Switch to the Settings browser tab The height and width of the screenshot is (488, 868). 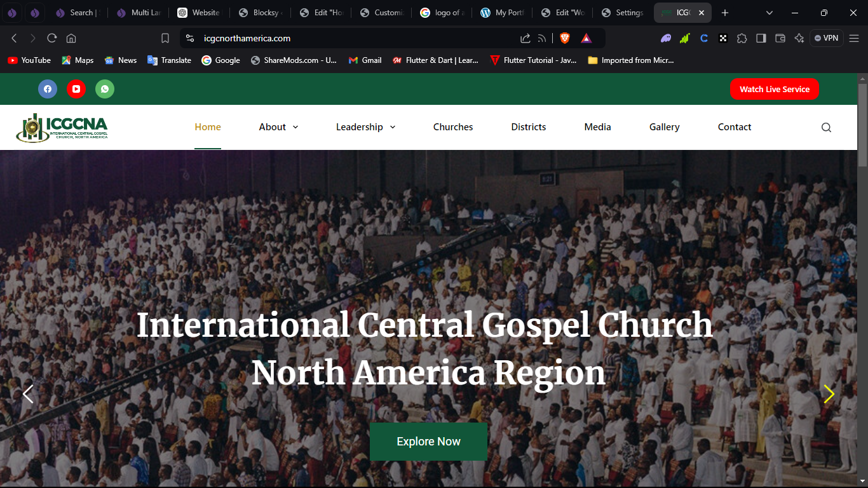(623, 13)
